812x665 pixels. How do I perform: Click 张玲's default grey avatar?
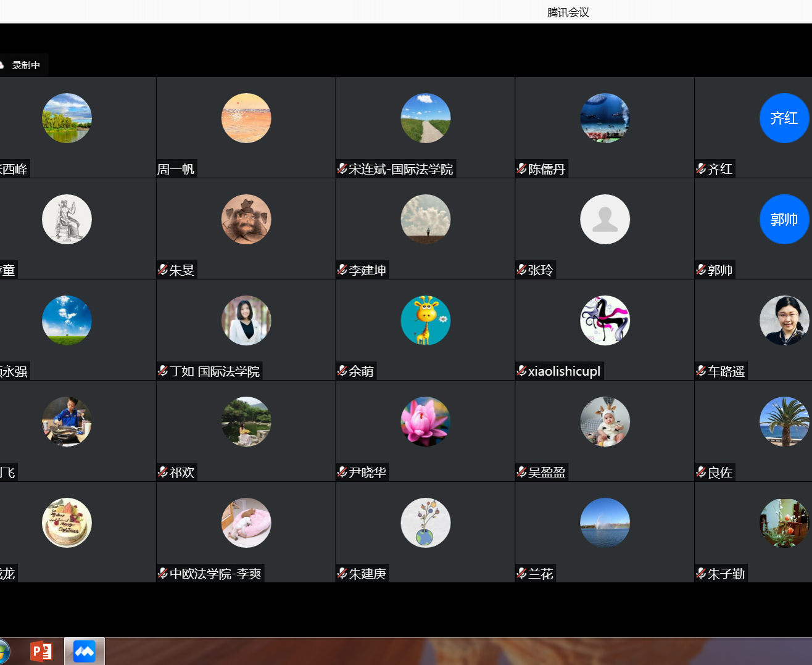pyautogui.click(x=605, y=220)
